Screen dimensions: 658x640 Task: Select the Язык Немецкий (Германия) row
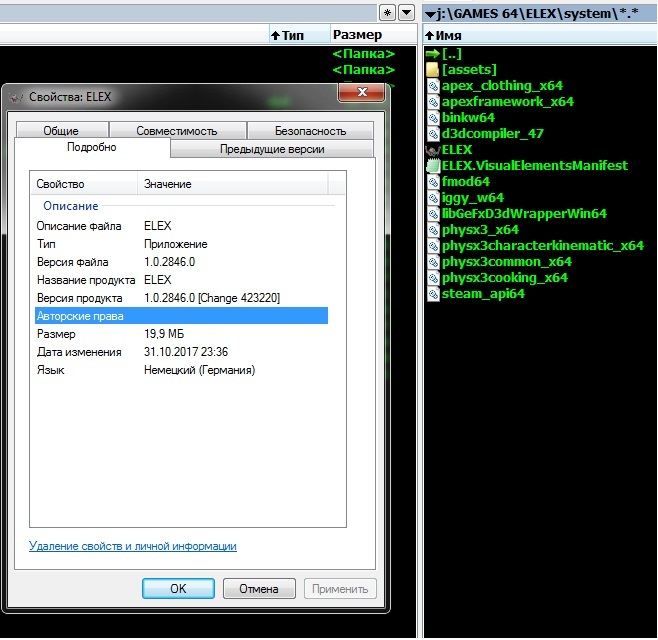tap(181, 370)
